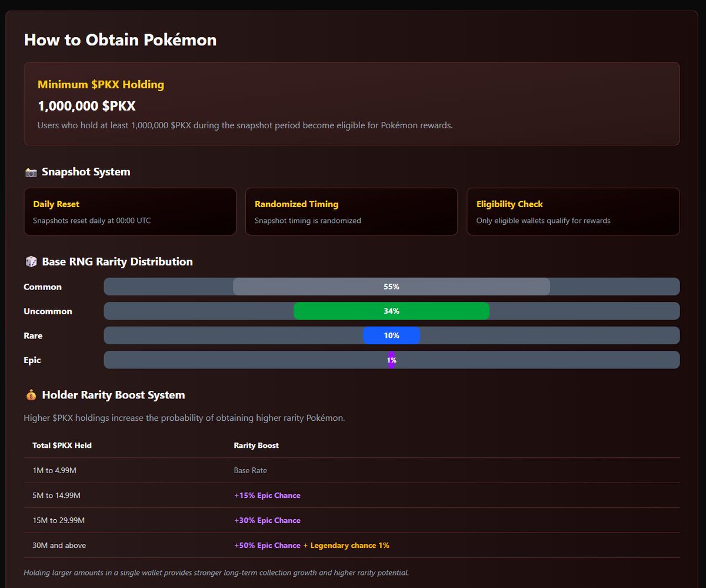Click the Holder Rarity Boost System heading

coord(114,395)
